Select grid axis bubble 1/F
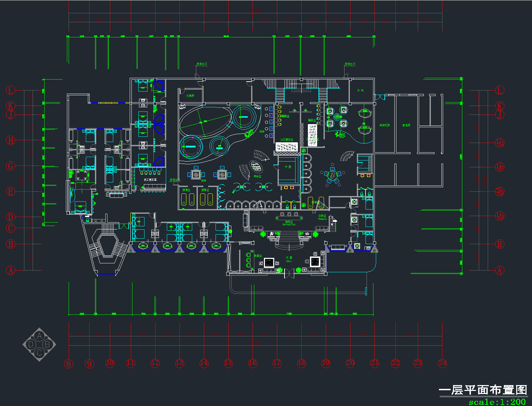Image resolution: width=532 pixels, height=406 pixels. [500, 167]
